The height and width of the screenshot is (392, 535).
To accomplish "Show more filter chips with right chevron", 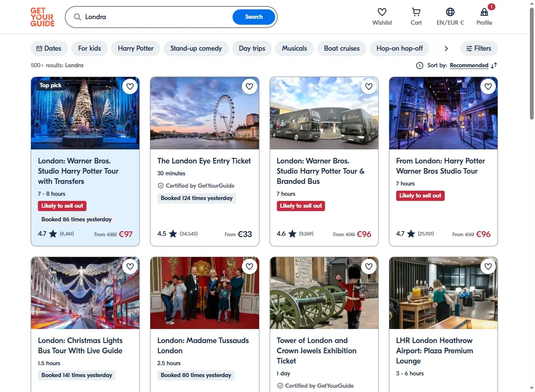I will 446,49.
